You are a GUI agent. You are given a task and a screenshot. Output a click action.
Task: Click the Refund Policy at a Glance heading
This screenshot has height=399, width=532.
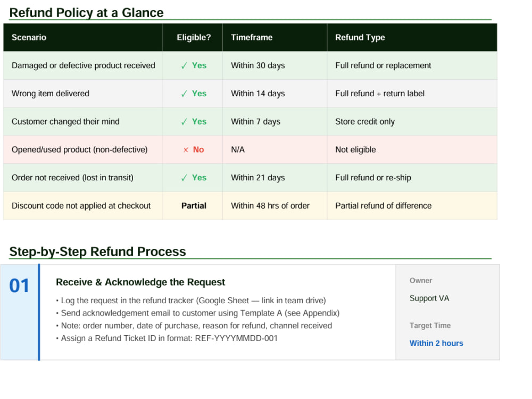(86, 13)
